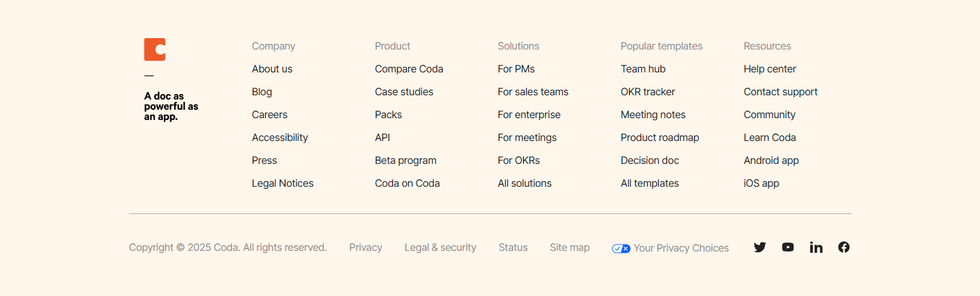Check the Status page link
Screen dimensions: 980x296
coord(513,247)
